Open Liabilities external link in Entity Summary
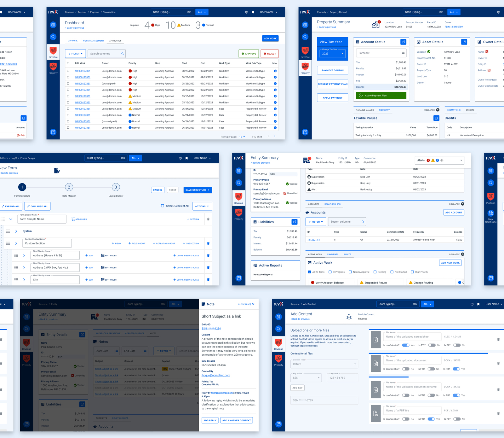The width and height of the screenshot is (504, 438). tap(295, 222)
